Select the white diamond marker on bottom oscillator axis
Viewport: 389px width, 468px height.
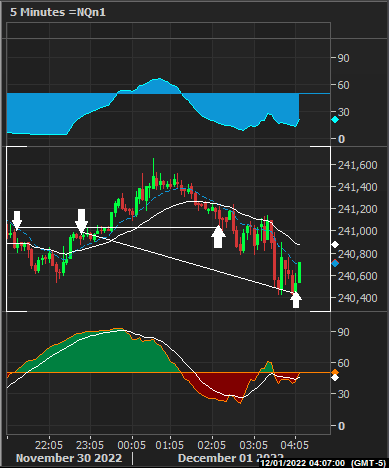point(335,378)
